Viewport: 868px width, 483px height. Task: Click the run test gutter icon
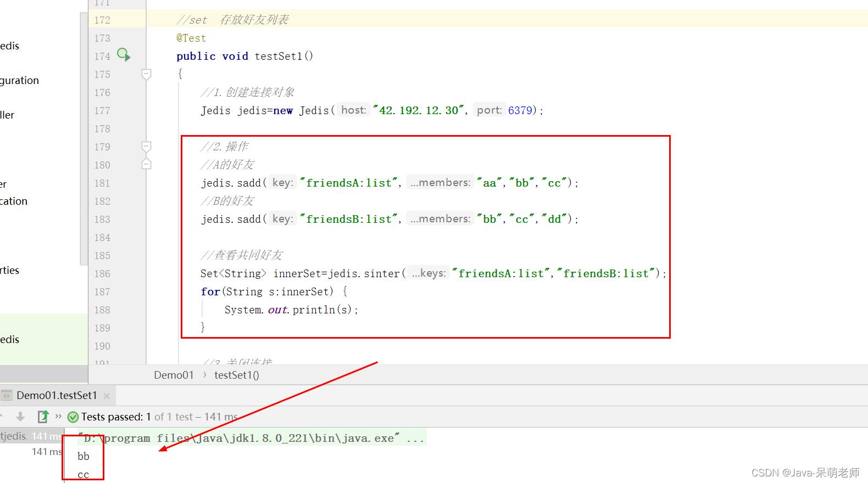[124, 55]
